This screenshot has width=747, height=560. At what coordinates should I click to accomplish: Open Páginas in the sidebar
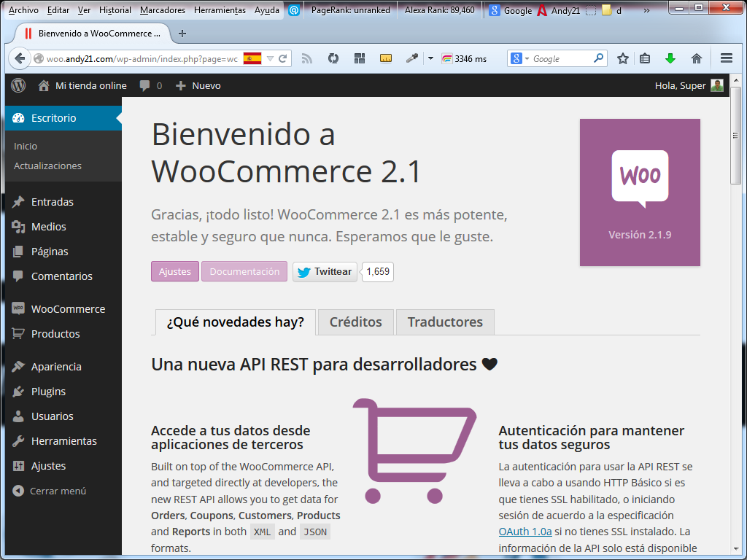pyautogui.click(x=63, y=252)
